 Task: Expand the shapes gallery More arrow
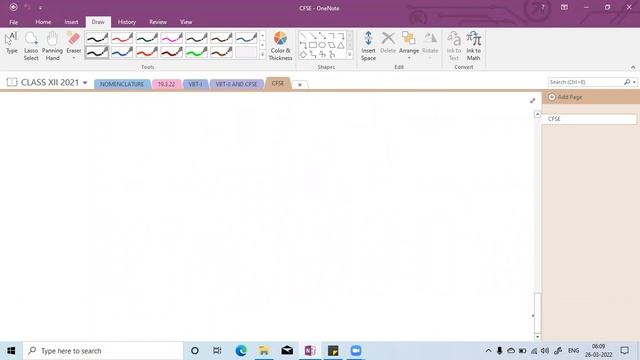click(x=350, y=55)
